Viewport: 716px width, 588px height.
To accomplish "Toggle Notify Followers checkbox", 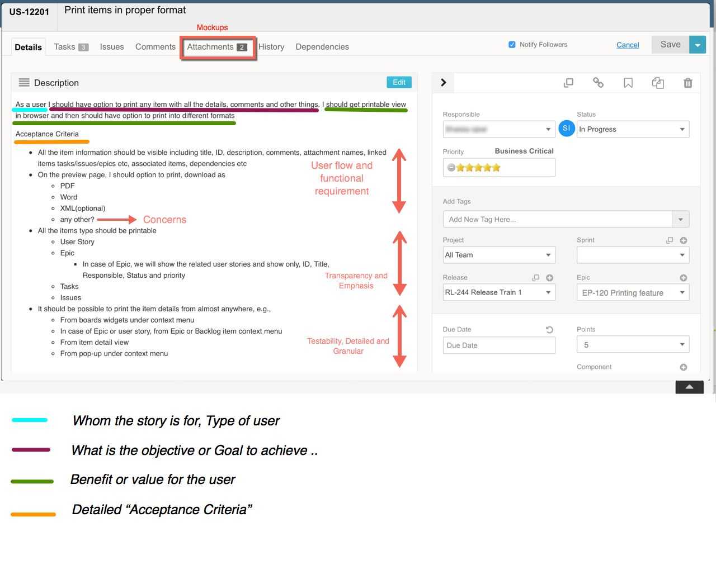I will tap(512, 45).
